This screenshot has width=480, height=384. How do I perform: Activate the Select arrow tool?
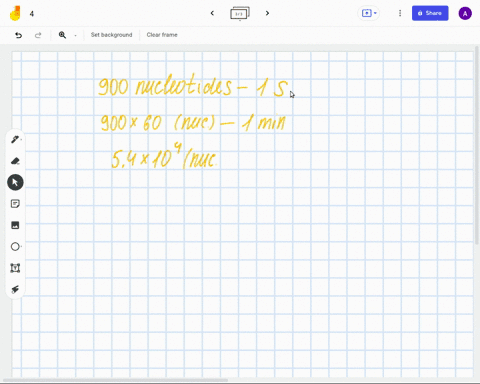[x=15, y=182]
